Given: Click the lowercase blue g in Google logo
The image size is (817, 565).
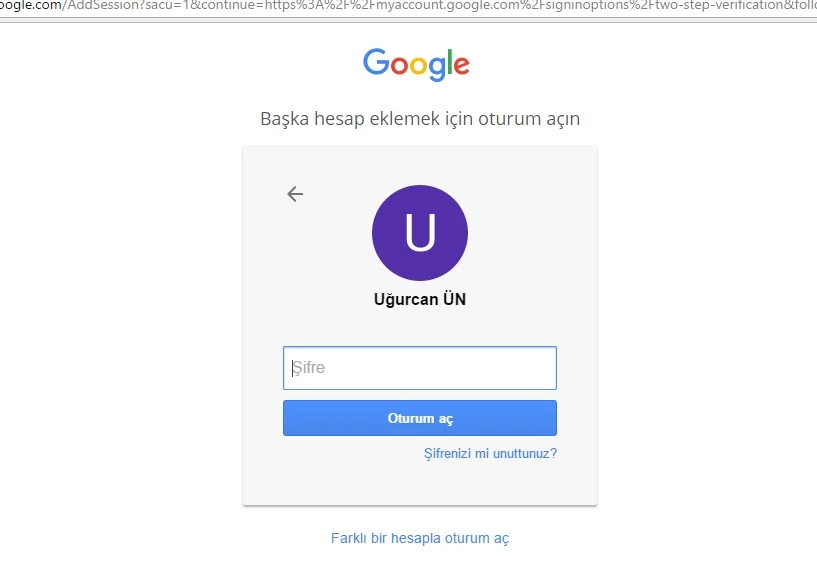Looking at the screenshot, I should click(437, 68).
